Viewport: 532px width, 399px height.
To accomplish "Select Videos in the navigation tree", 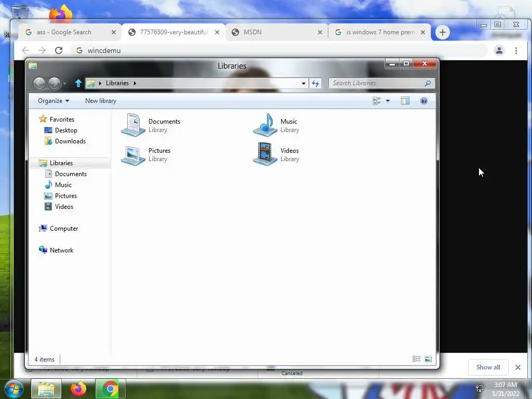I will pyautogui.click(x=64, y=207).
